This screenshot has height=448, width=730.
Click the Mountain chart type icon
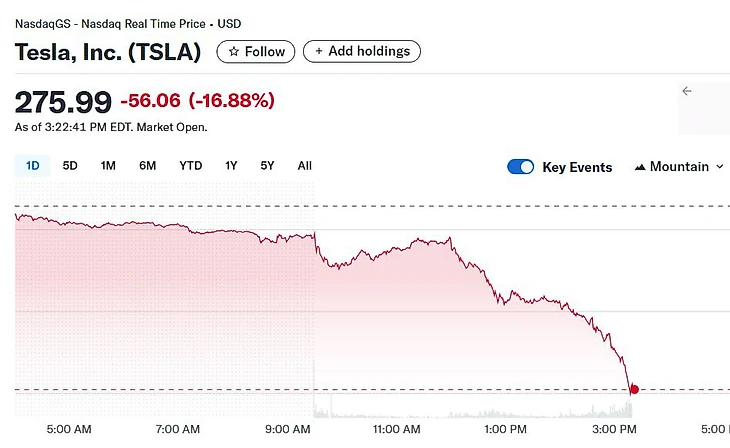point(640,167)
